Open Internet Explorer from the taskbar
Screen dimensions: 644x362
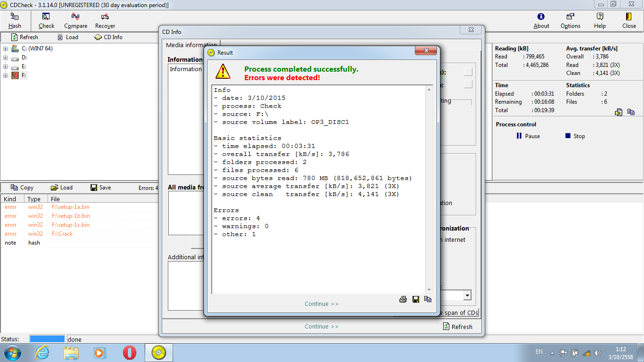coord(42,353)
